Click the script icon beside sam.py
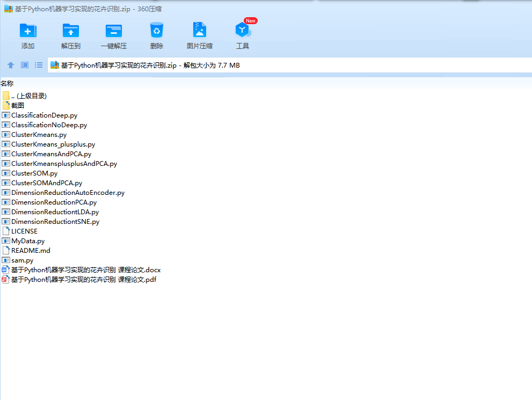Screen dimensions: 532x400 (x=6, y=260)
